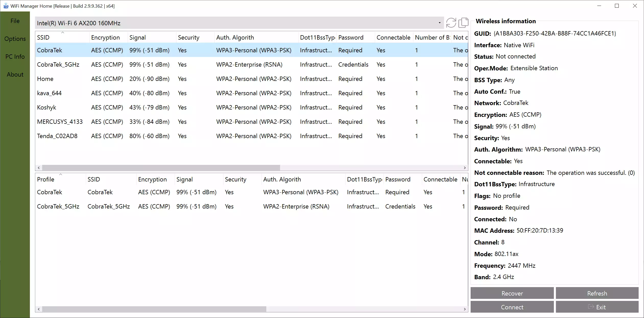Screen dimensions: 644x318
Task: Sort networks by Connectable column header
Action: (394, 38)
